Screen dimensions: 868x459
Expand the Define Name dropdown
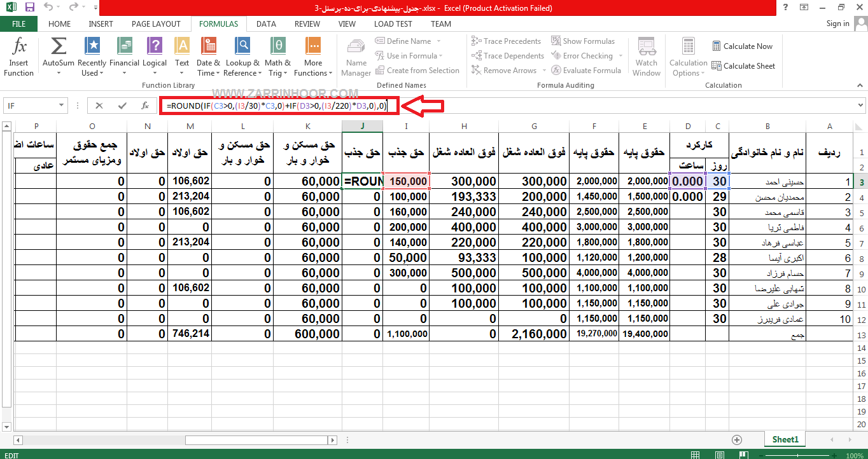point(438,41)
